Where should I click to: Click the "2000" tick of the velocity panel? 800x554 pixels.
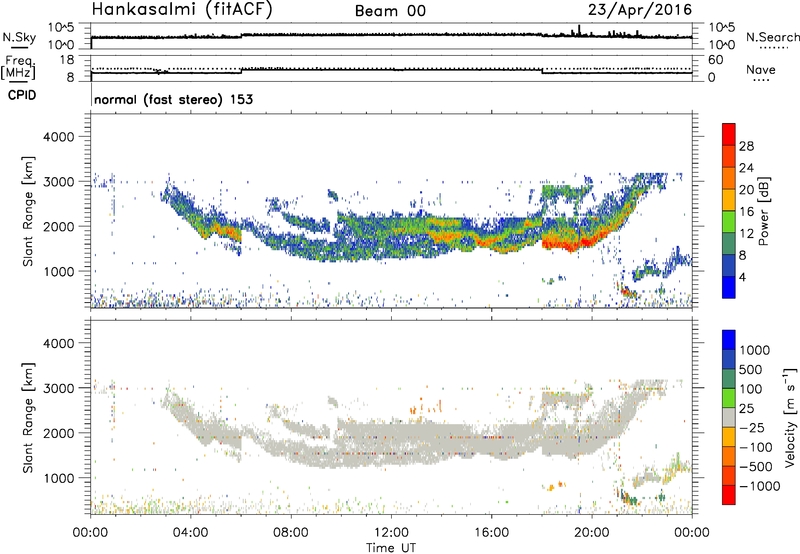[x=58, y=433]
